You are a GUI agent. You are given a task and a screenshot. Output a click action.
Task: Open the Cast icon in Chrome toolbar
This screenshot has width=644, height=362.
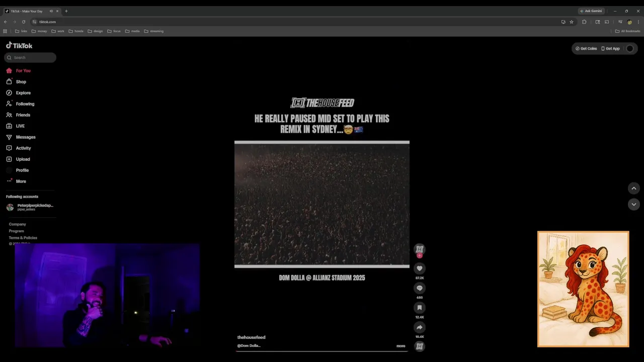click(607, 22)
